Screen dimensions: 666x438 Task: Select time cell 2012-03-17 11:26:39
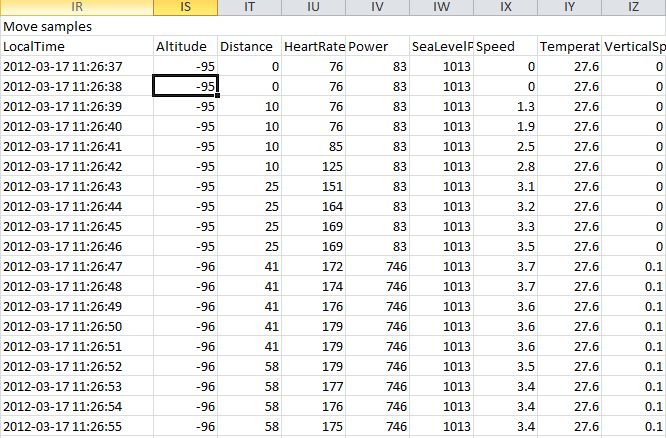[76, 106]
